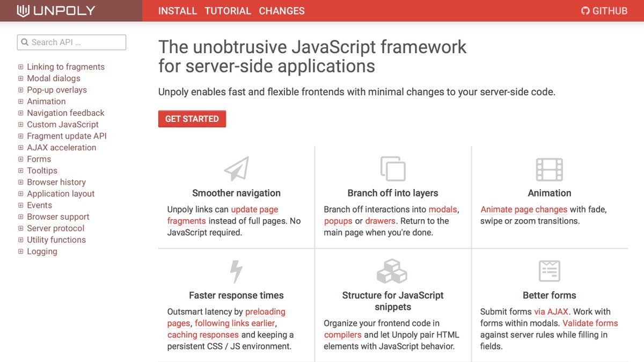The image size is (644, 362).
Task: Click the paper plane Smoother navigation icon
Action: [x=236, y=169]
